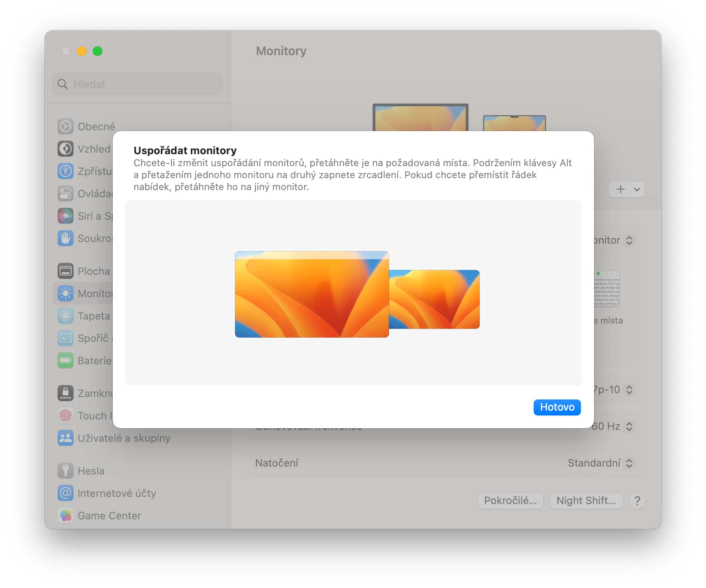Click the Hotovo button in the dialog

point(556,407)
